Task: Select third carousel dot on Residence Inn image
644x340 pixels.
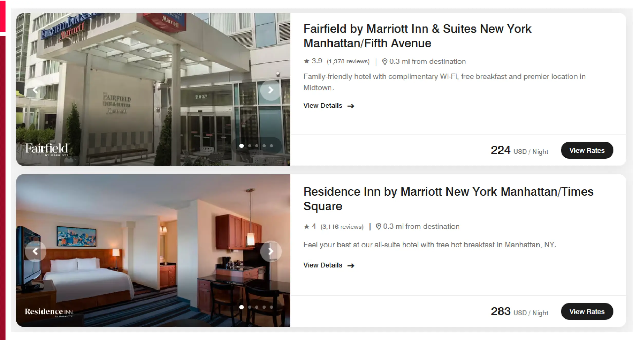Action: click(257, 307)
